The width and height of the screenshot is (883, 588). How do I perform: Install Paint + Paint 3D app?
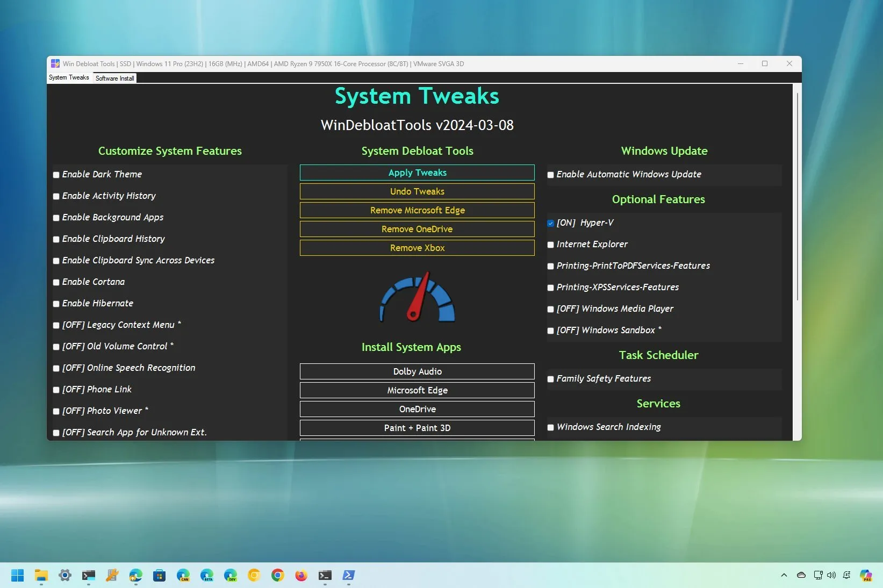coord(417,428)
